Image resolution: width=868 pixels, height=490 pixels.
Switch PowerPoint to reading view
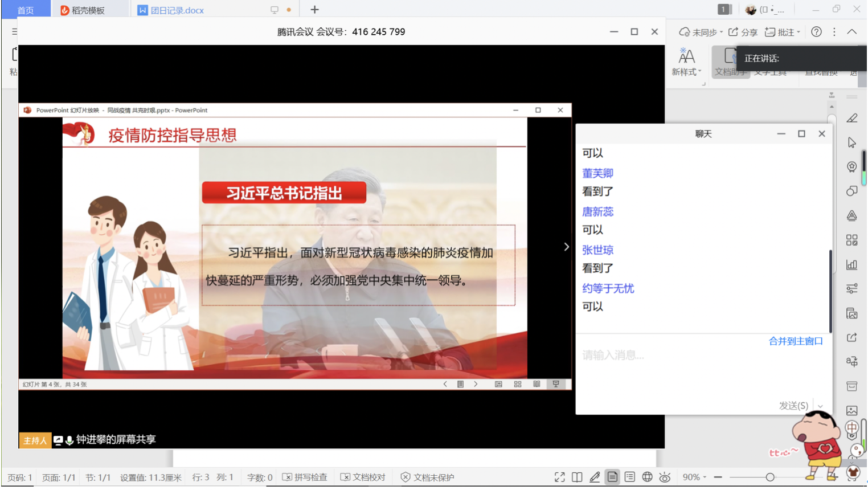537,385
